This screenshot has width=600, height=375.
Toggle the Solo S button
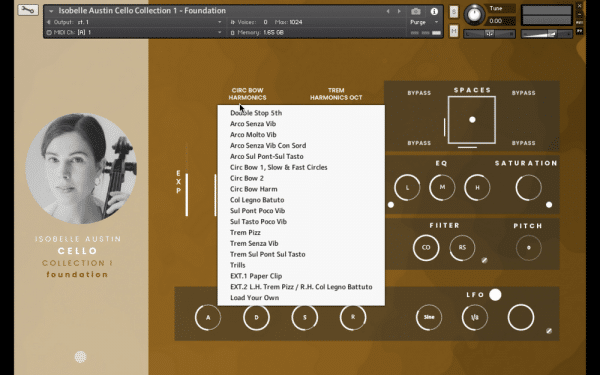coord(454,11)
